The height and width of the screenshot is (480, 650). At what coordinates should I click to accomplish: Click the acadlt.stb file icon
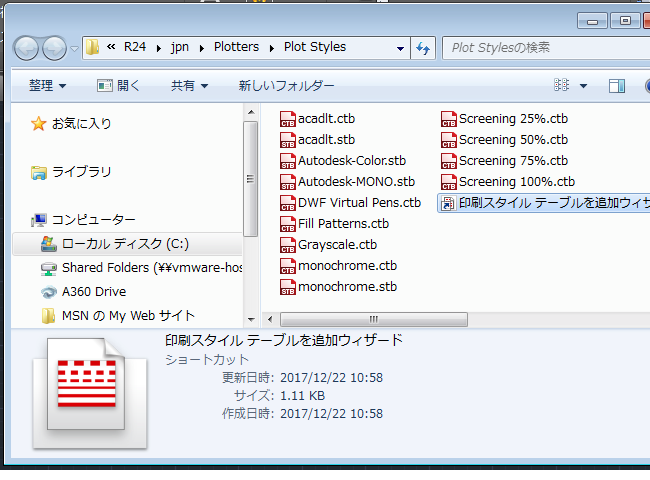pyautogui.click(x=288, y=140)
